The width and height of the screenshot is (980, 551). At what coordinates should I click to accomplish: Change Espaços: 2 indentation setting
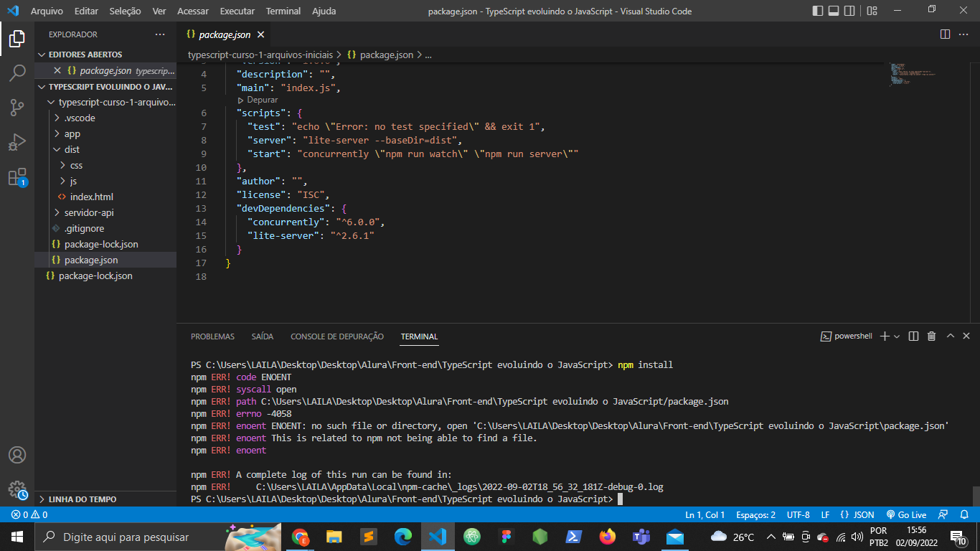[755, 514]
